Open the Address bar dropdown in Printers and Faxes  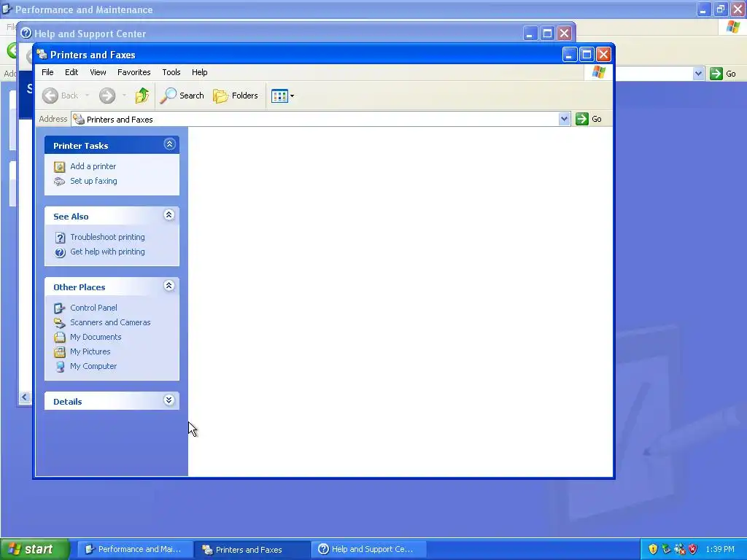point(564,119)
